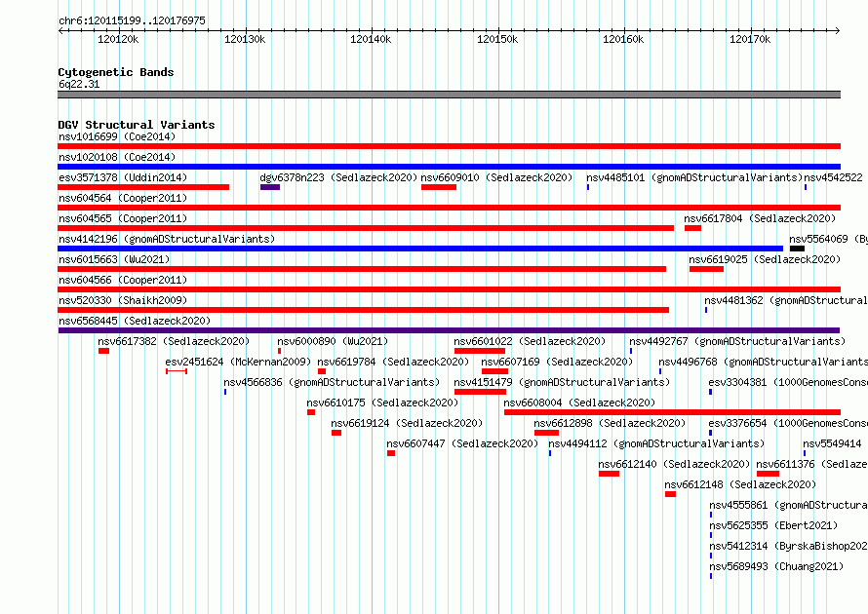Click the 120170k ruler position label
868x614 pixels.
750,39
